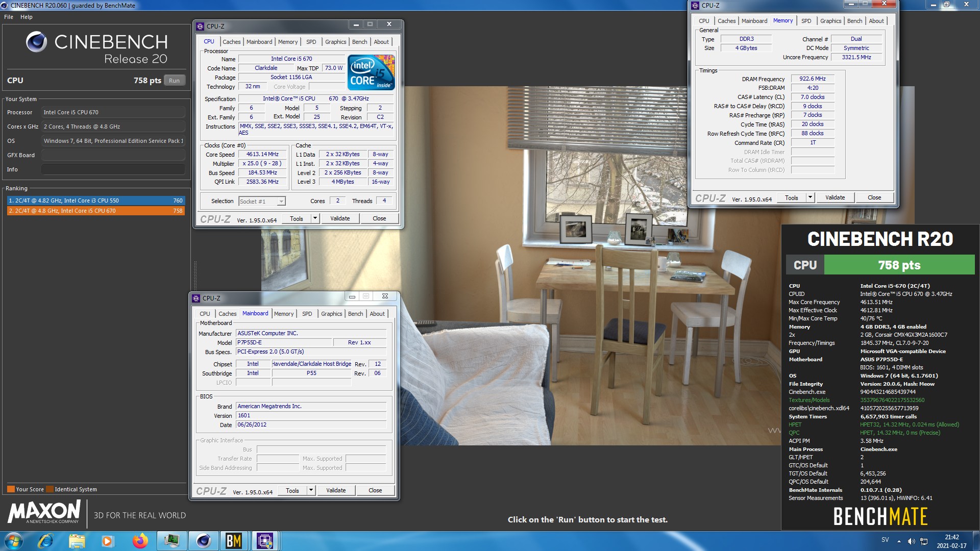Click Tools button in CPU-Z Mainboard window

[x=292, y=490]
